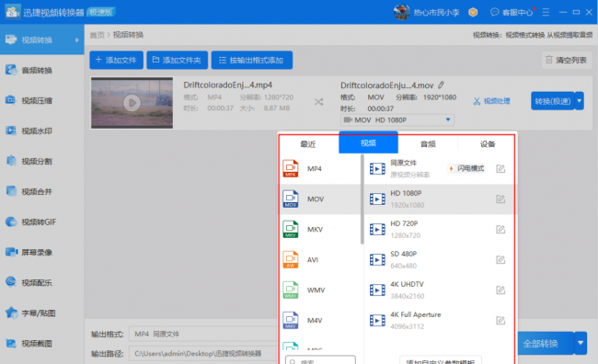Switch to the 视频 tab
The image size is (598, 364).
click(368, 142)
